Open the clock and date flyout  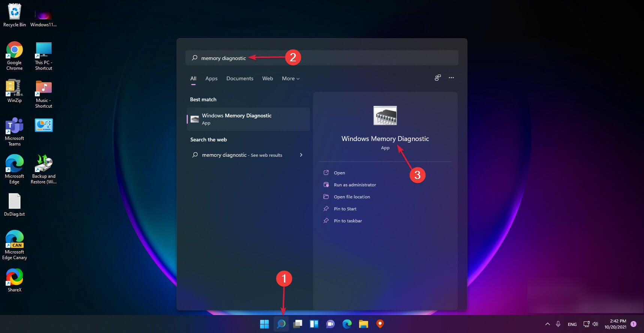615,324
